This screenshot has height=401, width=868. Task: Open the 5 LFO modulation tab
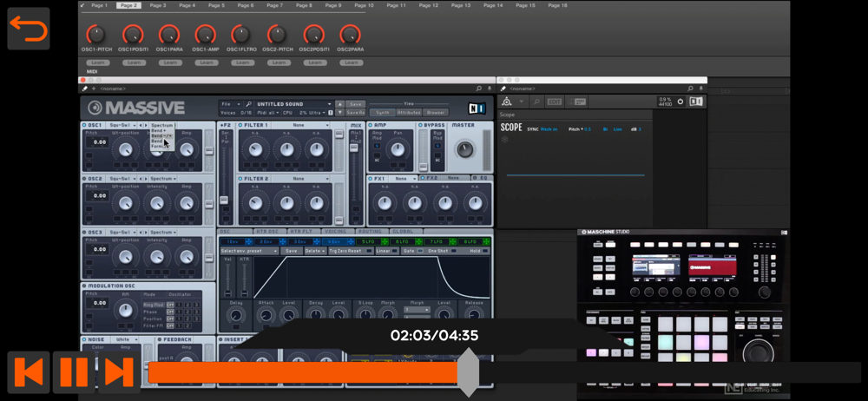click(x=367, y=241)
